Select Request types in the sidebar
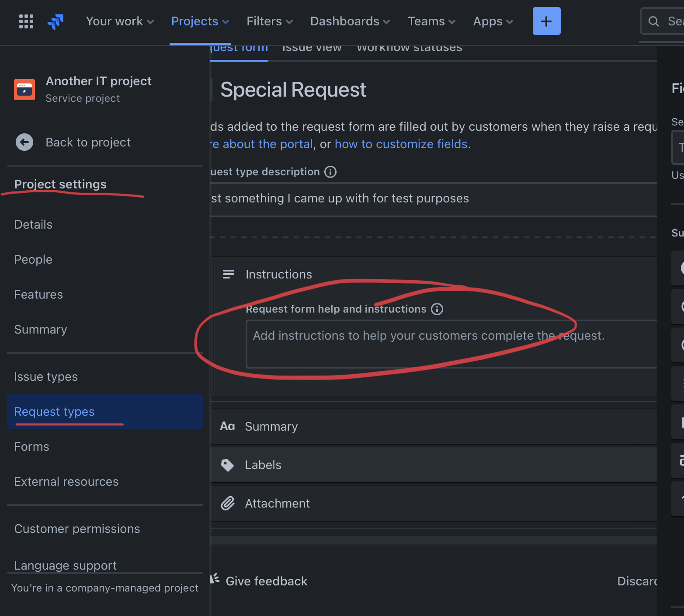 pyautogui.click(x=54, y=411)
